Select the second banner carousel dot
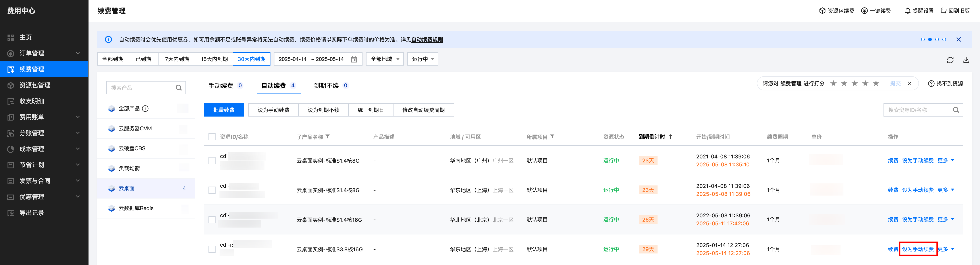Image resolution: width=980 pixels, height=265 pixels. coord(930,40)
